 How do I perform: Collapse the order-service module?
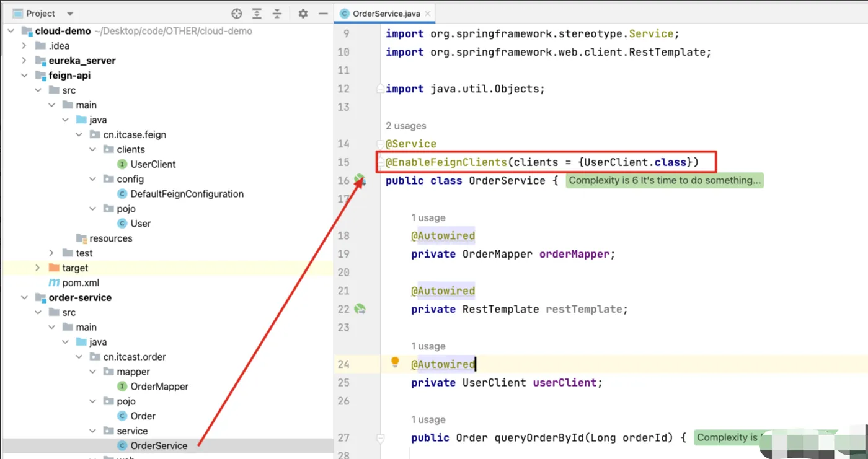[x=24, y=297]
